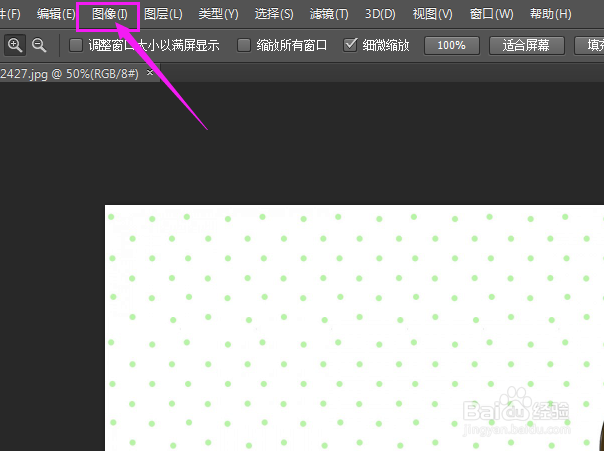Image resolution: width=604 pixels, height=451 pixels.
Task: Open the 滤镜(T) menu
Action: [329, 14]
